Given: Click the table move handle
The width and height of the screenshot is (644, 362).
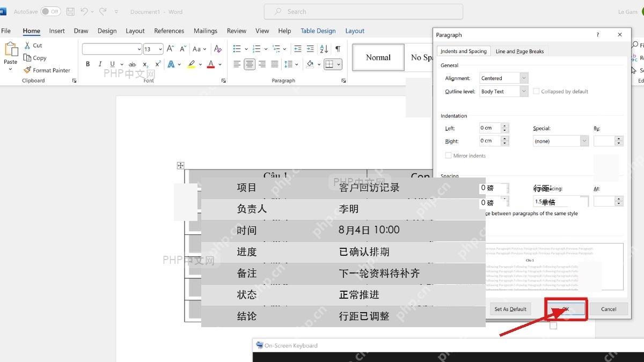Looking at the screenshot, I should (180, 165).
